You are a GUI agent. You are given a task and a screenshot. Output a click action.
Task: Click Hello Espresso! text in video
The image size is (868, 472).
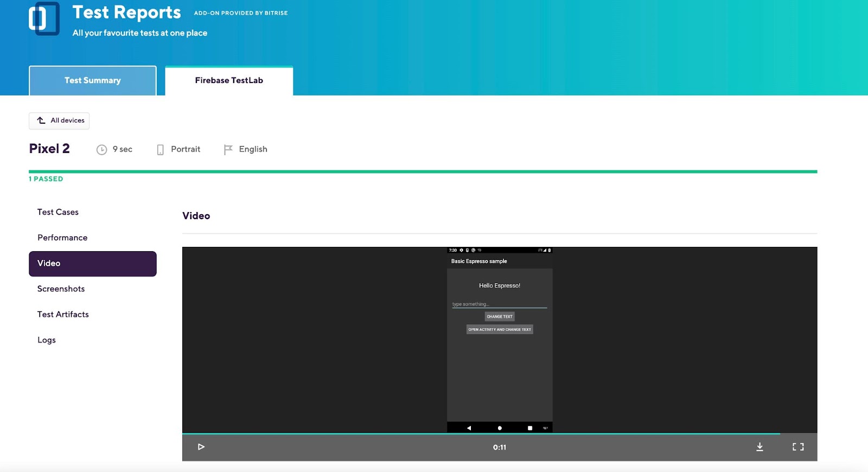tap(500, 286)
